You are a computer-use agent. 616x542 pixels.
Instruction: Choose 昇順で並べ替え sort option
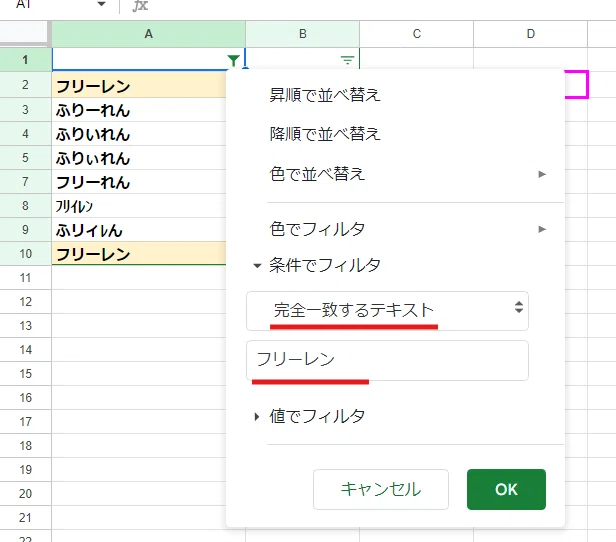(324, 95)
